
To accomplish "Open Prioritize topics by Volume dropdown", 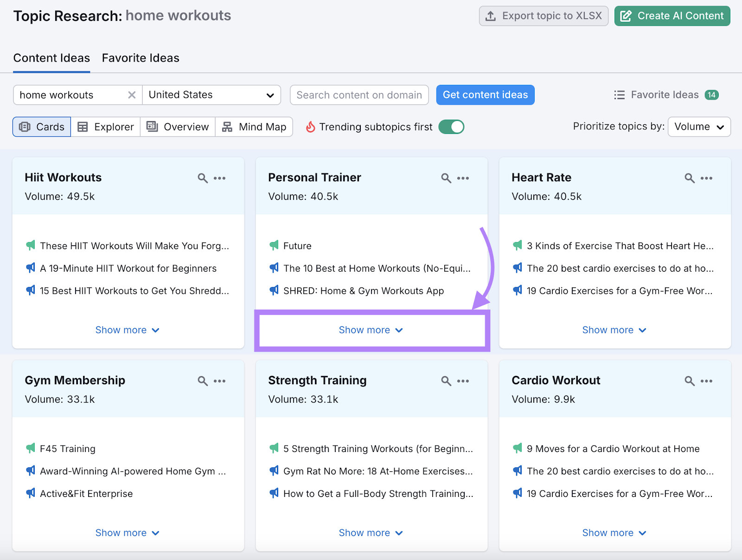I will (699, 127).
